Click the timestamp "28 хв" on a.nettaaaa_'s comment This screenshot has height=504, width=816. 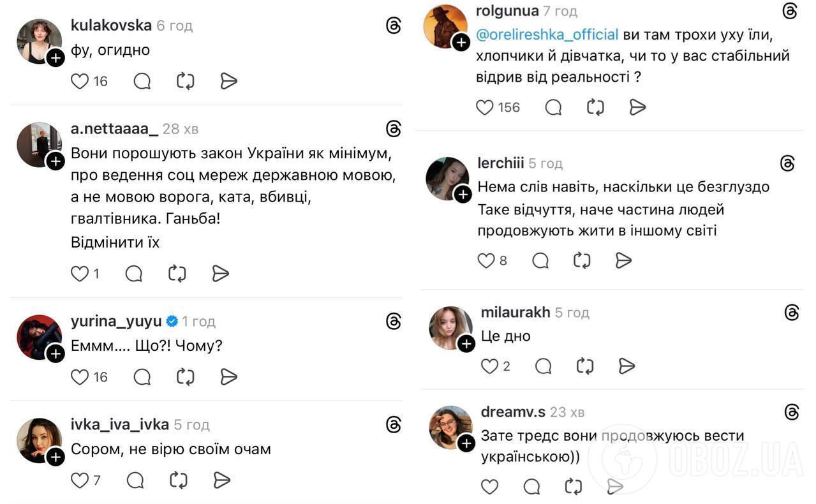(x=180, y=128)
